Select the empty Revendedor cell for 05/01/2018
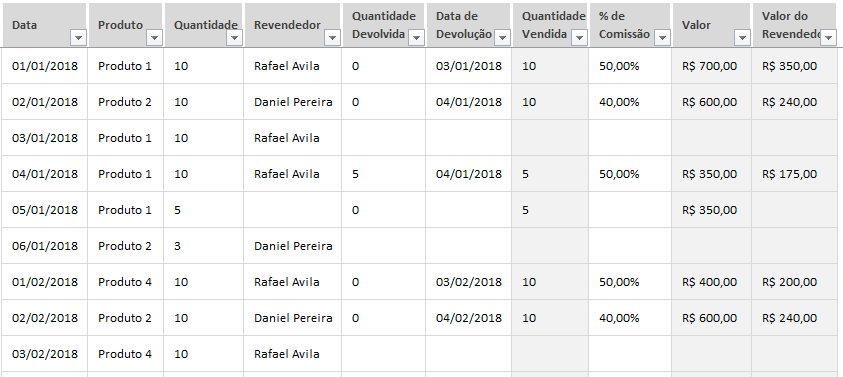Screen dimensions: 843x377 (x=292, y=210)
